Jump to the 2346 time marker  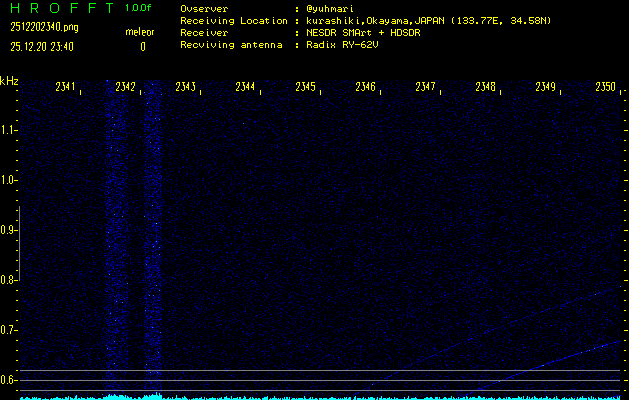click(366, 88)
